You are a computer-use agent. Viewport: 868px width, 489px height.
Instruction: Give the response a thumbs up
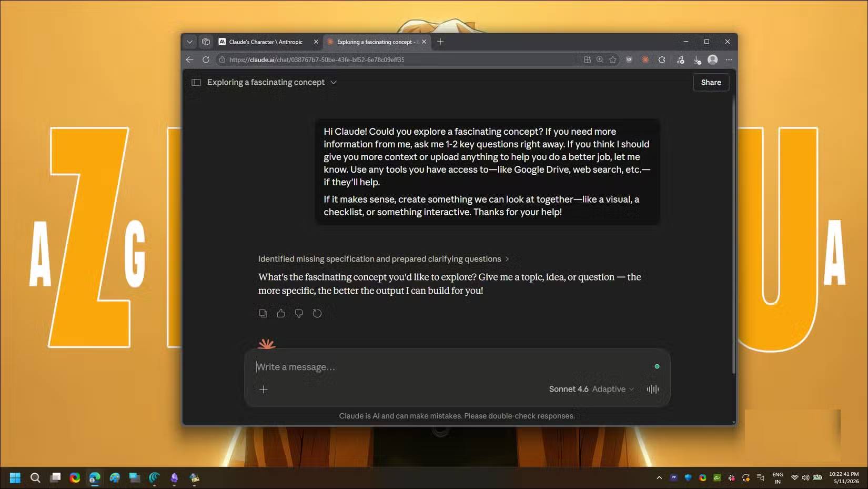point(281,314)
